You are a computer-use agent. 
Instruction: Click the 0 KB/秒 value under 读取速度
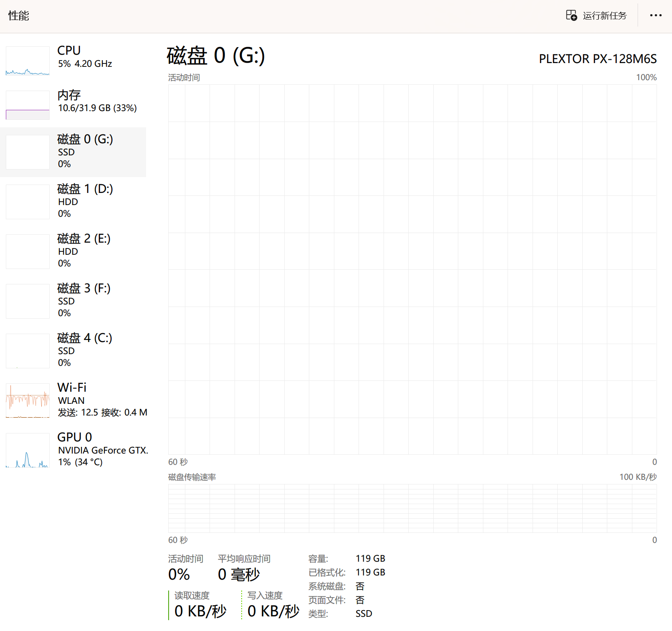[200, 611]
